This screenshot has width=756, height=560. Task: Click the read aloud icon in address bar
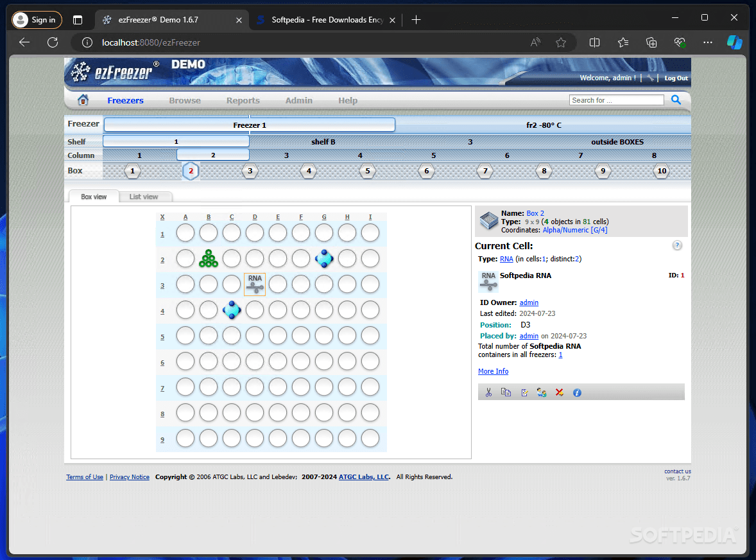click(x=535, y=42)
